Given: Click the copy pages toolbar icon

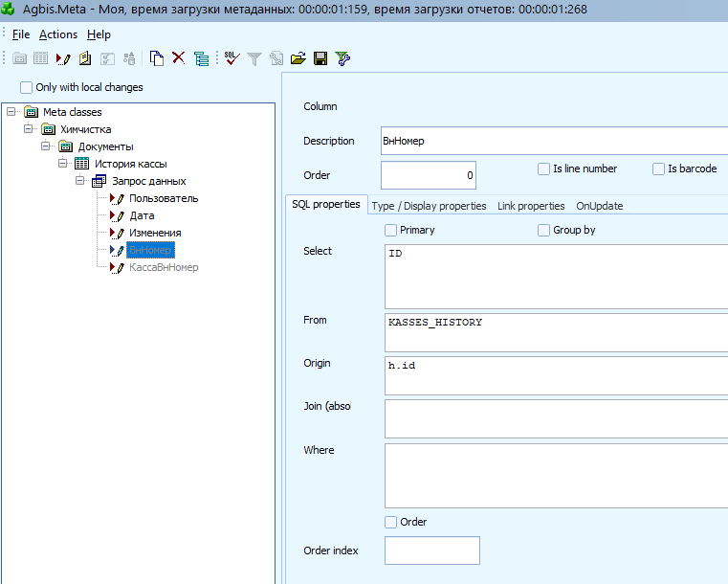Looking at the screenshot, I should tap(157, 58).
